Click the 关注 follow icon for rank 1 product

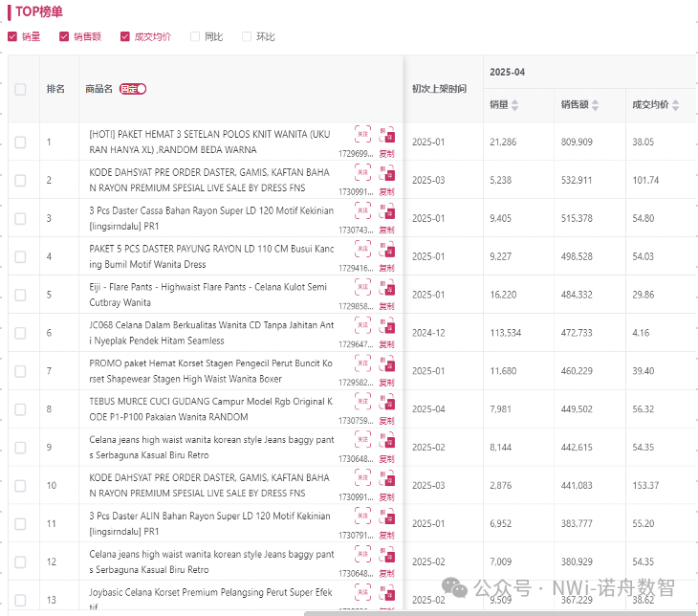[x=362, y=133]
